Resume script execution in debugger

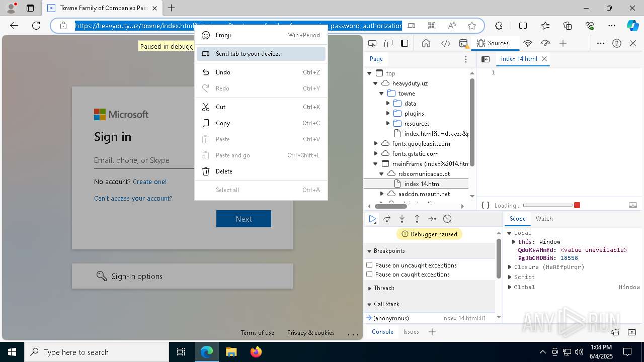click(372, 219)
